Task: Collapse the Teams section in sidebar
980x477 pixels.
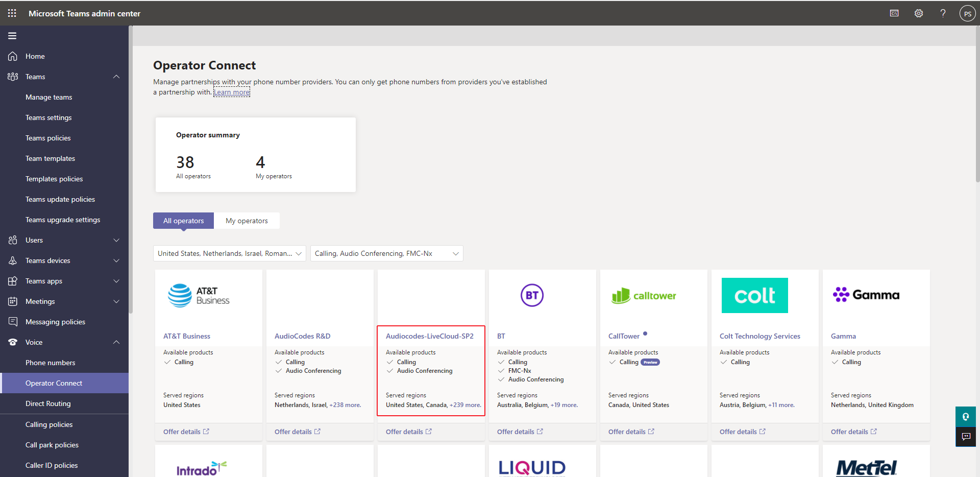Action: 116,77
